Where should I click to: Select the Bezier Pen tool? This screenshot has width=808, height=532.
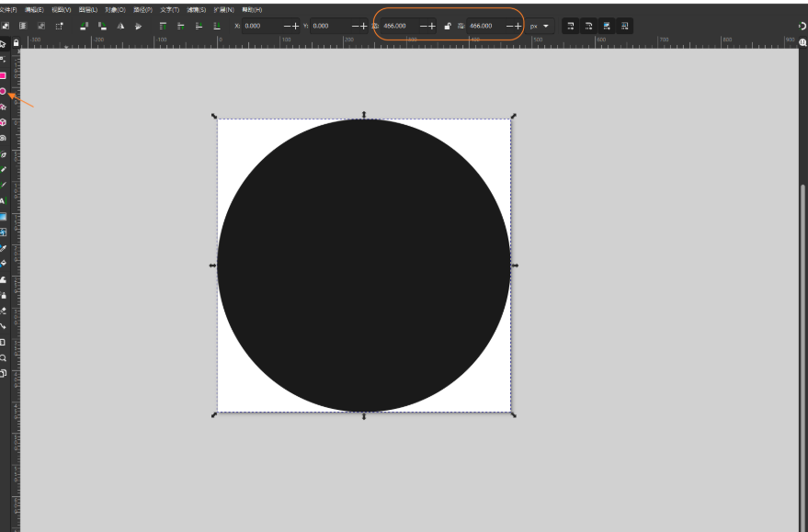click(3, 154)
